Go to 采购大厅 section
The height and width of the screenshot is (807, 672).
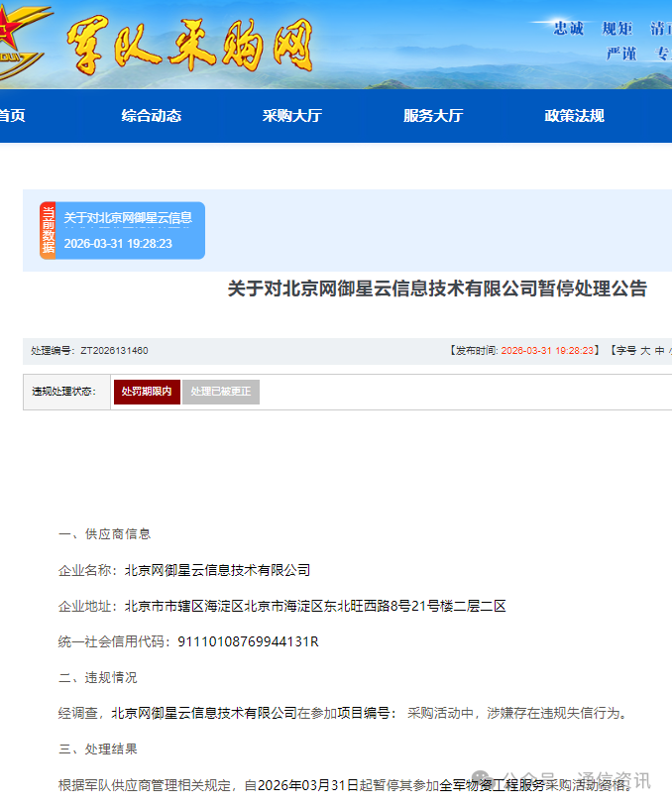292,116
